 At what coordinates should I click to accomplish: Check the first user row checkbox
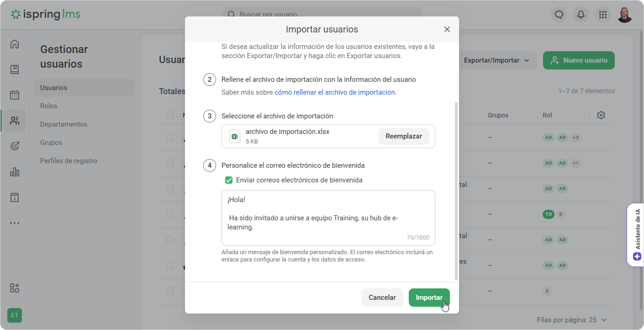coord(170,138)
